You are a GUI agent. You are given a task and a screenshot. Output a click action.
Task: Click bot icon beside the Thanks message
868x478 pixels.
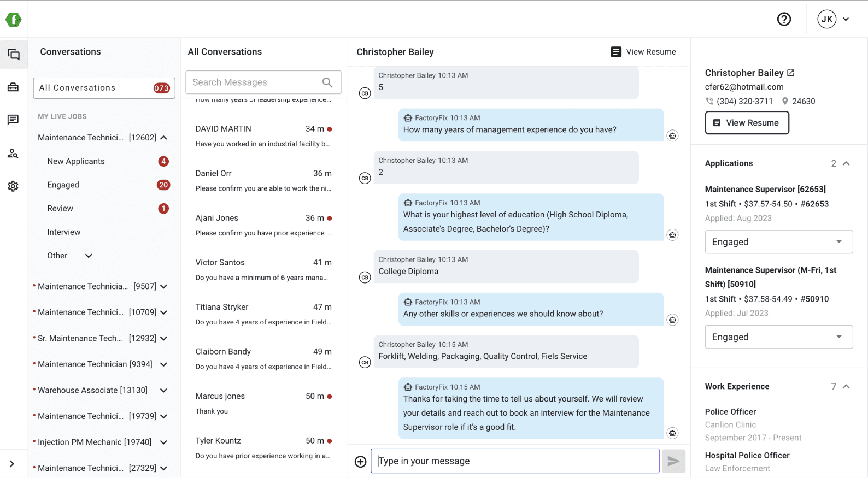pos(672,433)
